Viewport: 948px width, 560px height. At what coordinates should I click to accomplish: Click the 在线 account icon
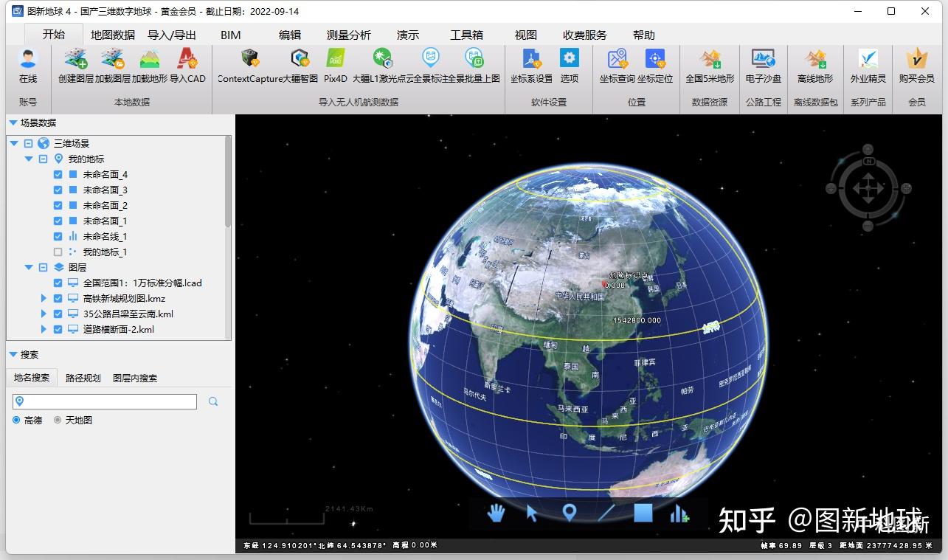tap(28, 59)
